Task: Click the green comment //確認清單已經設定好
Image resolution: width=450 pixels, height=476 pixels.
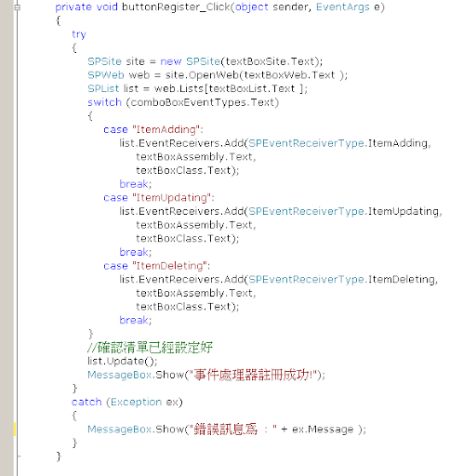Action: 150,348
